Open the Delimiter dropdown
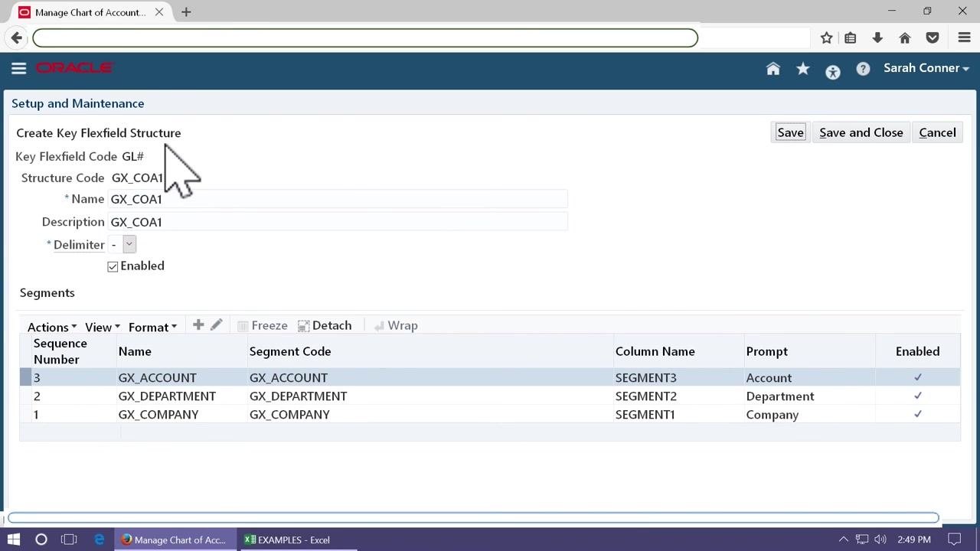980x551 pixels. (129, 244)
